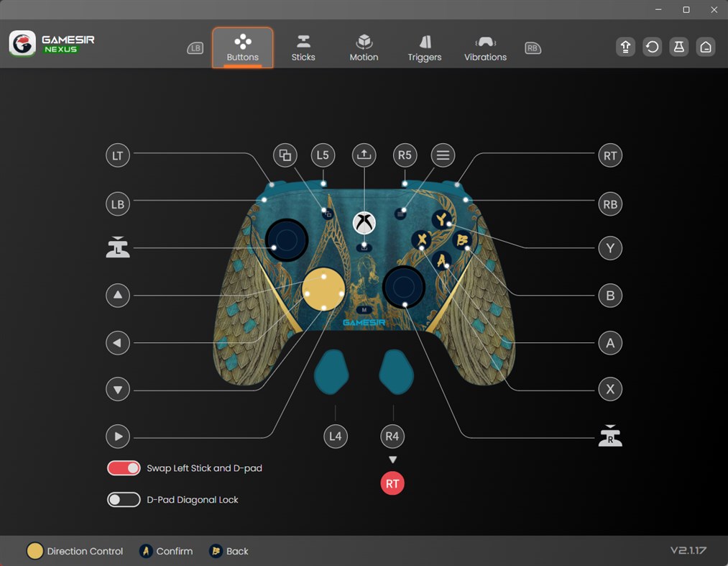Select the R4 paddle mapping button
Image resolution: width=728 pixels, height=566 pixels.
pyautogui.click(x=392, y=436)
